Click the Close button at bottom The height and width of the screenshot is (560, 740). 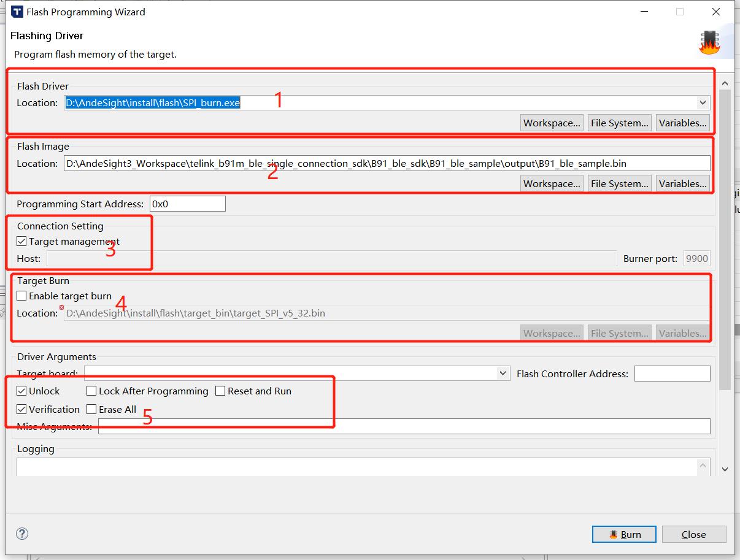[693, 534]
